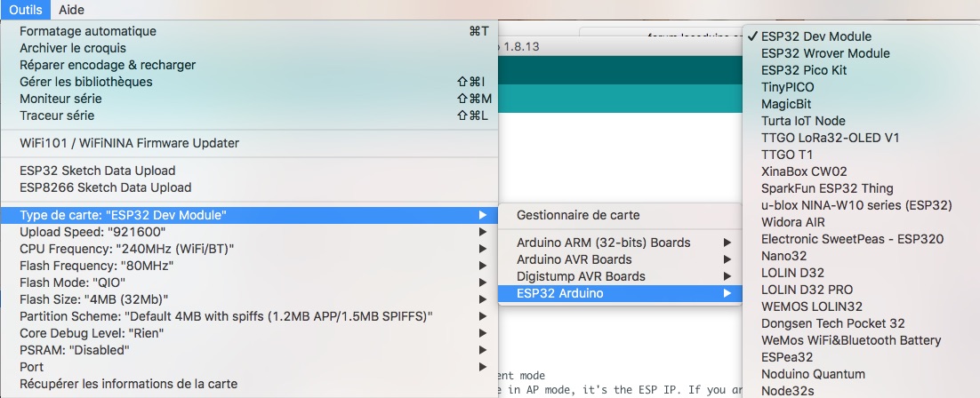This screenshot has height=398, width=980.
Task: Select TTGO LoRa32-OLED V1 board
Action: click(x=861, y=138)
